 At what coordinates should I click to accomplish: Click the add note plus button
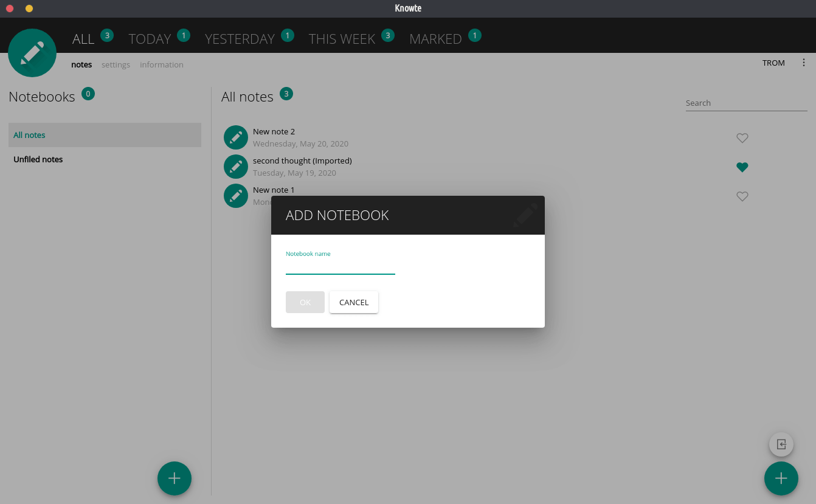[x=781, y=478]
